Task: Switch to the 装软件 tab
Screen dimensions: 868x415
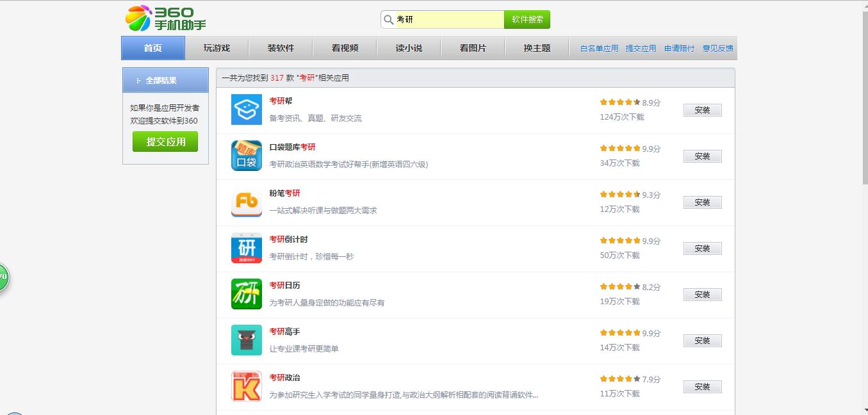Action: pos(281,48)
